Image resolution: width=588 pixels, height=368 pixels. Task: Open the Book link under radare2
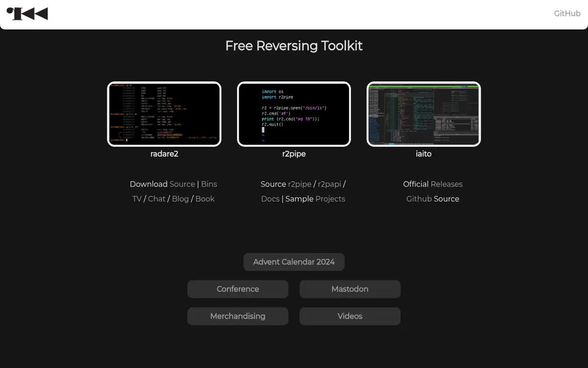pyautogui.click(x=205, y=199)
